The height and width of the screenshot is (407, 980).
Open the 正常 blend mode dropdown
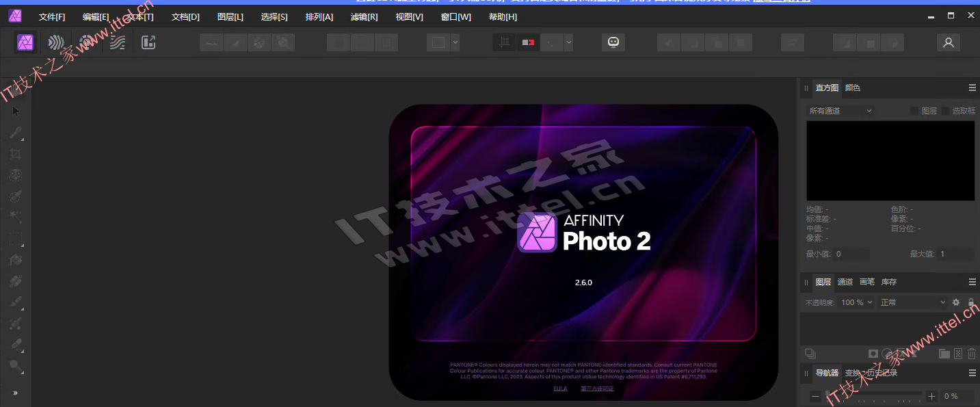[913, 302]
